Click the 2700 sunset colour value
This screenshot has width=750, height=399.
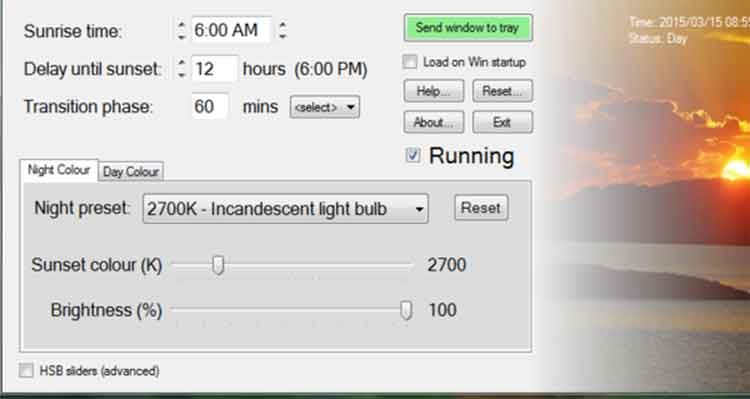pyautogui.click(x=447, y=265)
